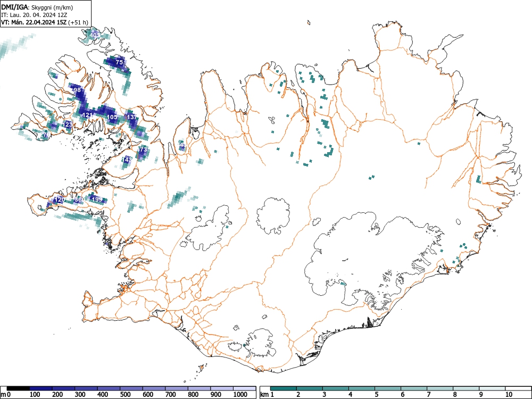The width and height of the screenshot is (532, 399).
Task: Click the 4 tick label on the kilometer scale
Action: [351, 395]
